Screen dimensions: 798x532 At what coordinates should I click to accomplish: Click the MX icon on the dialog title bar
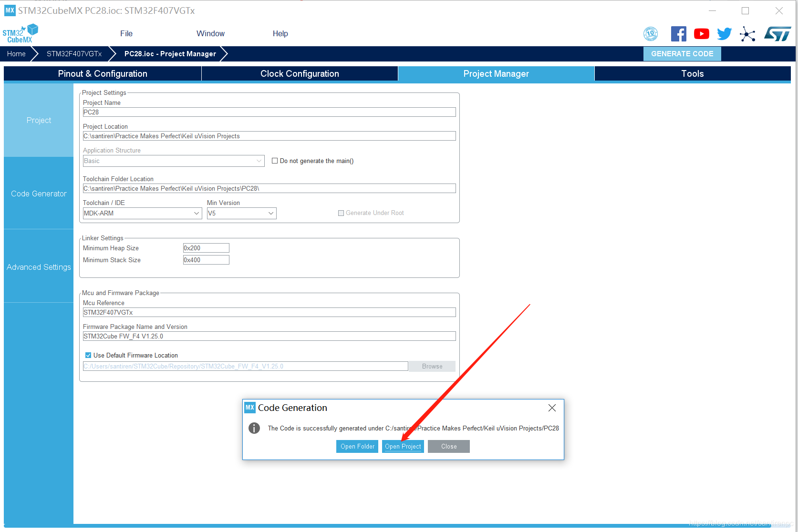pos(250,408)
